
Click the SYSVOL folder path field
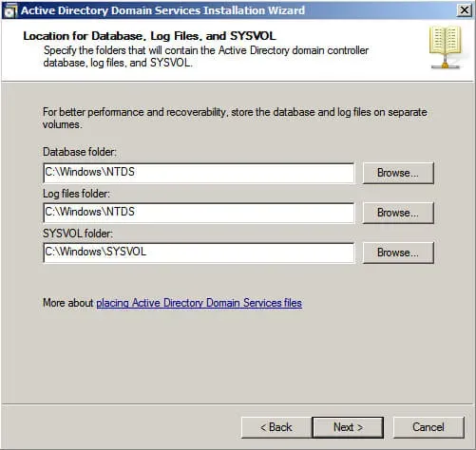(x=199, y=253)
